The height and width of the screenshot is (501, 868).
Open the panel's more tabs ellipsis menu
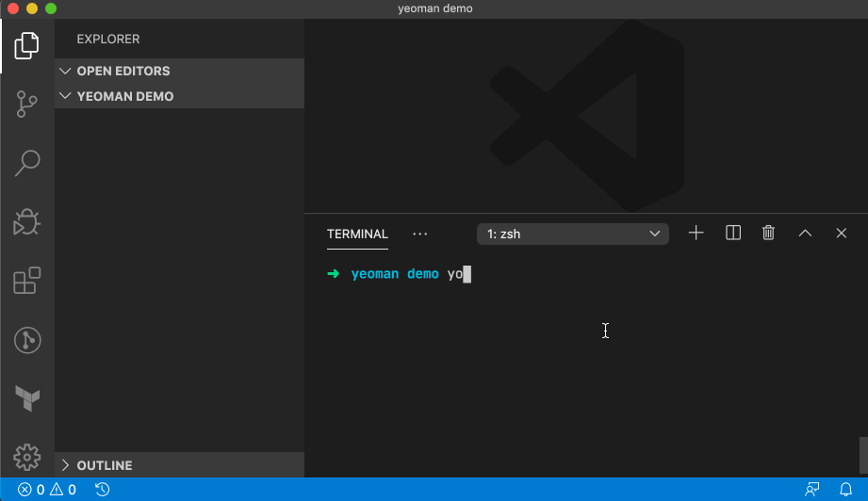tap(419, 234)
